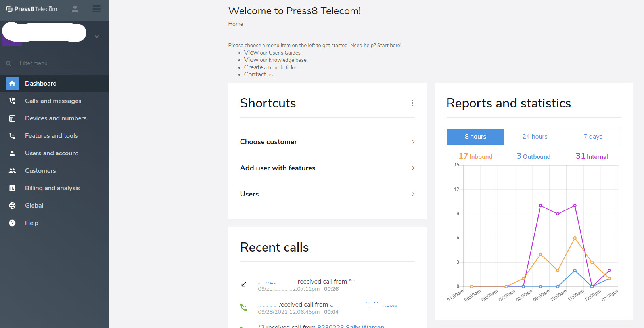Click the Devices and numbers icon
644x328 pixels.
click(x=12, y=118)
